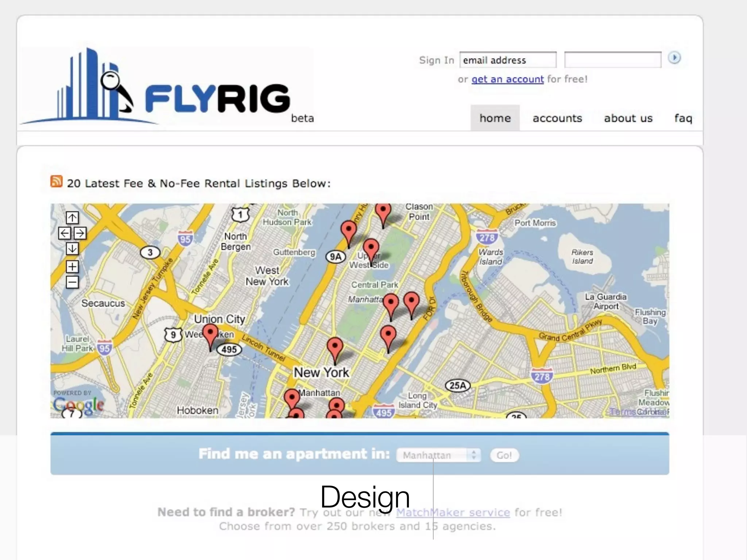The height and width of the screenshot is (560, 747).
Task: Pan the map right with arrow
Action: 80,233
